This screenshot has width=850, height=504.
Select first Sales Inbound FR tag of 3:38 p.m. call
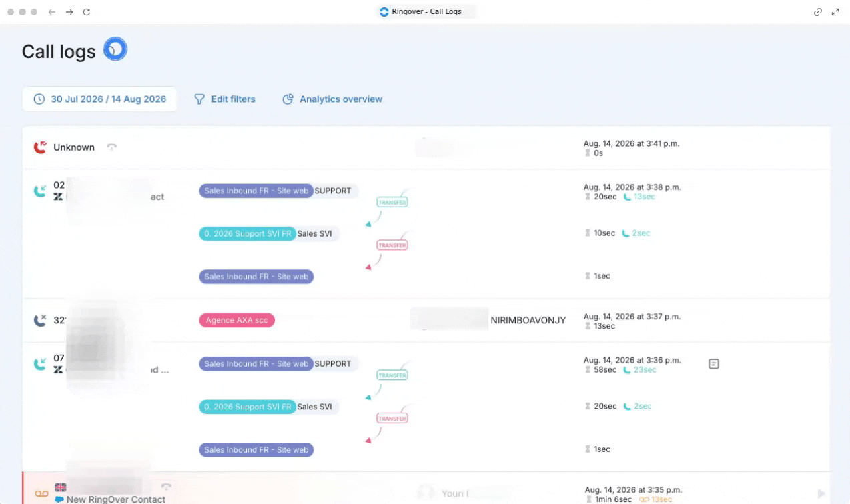[x=256, y=191]
